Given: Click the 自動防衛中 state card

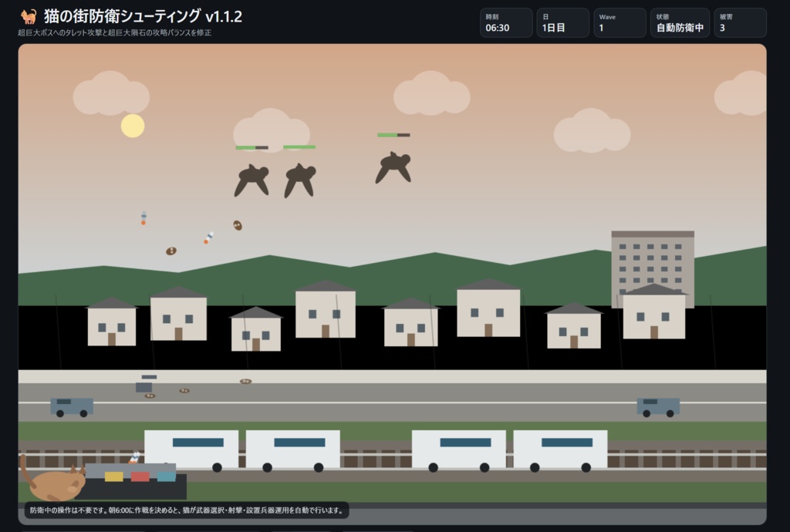Looking at the screenshot, I should point(680,22).
